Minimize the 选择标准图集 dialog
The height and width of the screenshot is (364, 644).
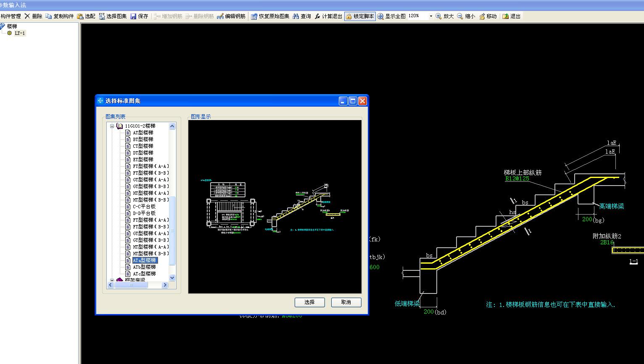(x=343, y=101)
